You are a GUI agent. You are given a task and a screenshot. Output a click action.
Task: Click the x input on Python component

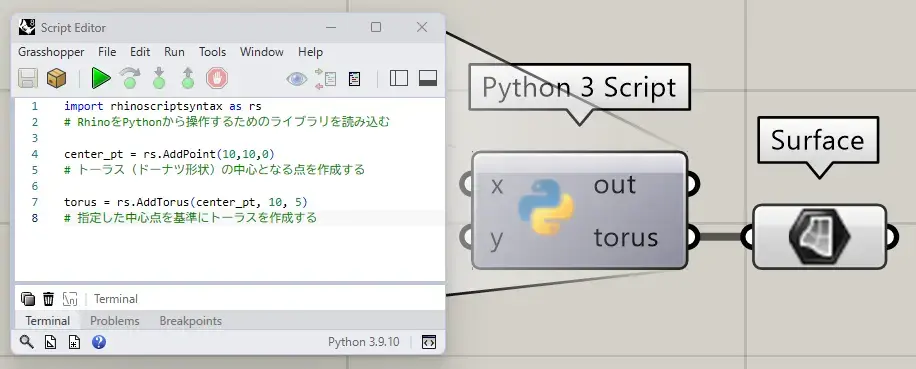[497, 185]
